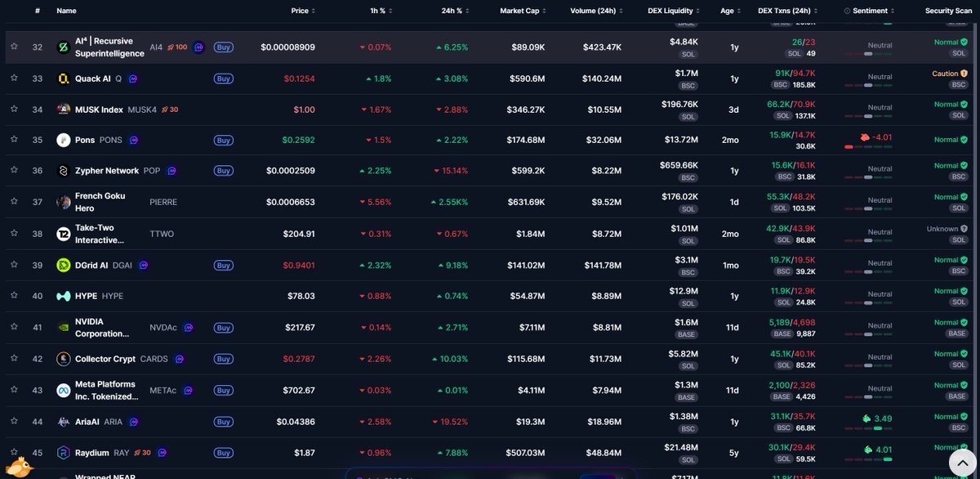980x479 pixels.
Task: Sort by Market Cap header
Action: [522, 11]
